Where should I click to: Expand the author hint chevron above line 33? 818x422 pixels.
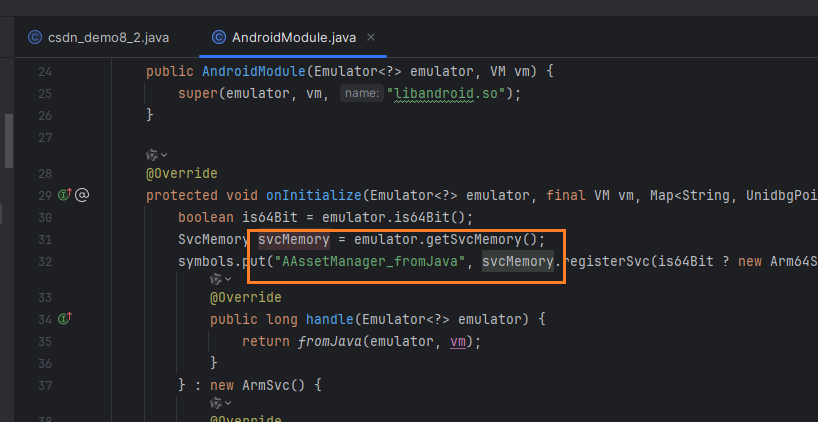click(228, 279)
